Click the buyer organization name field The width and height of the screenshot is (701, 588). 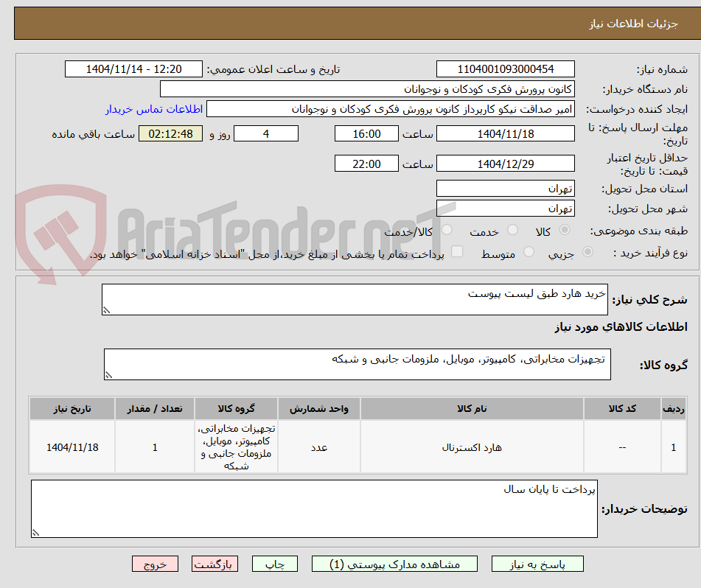367,89
